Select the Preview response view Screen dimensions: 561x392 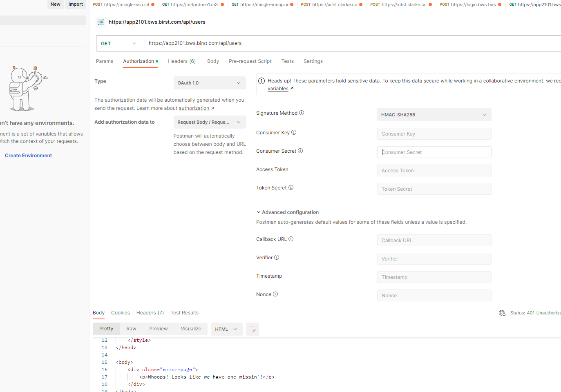point(158,329)
